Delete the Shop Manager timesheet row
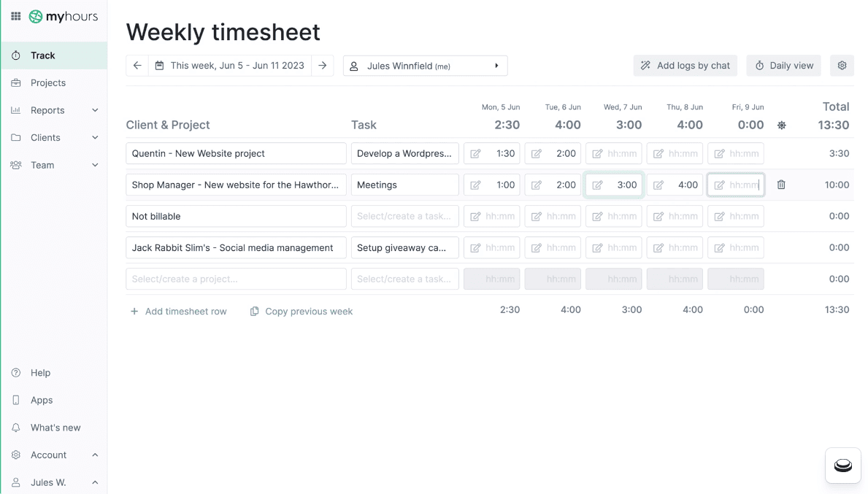 coord(781,185)
